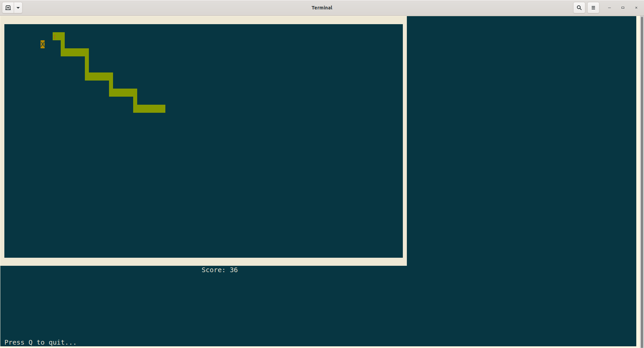Open the hamburger menu

[x=593, y=7]
